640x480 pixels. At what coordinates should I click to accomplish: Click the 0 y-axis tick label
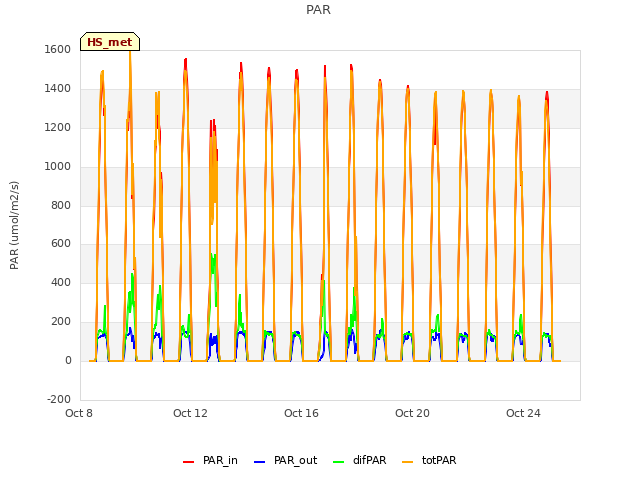[68, 360]
